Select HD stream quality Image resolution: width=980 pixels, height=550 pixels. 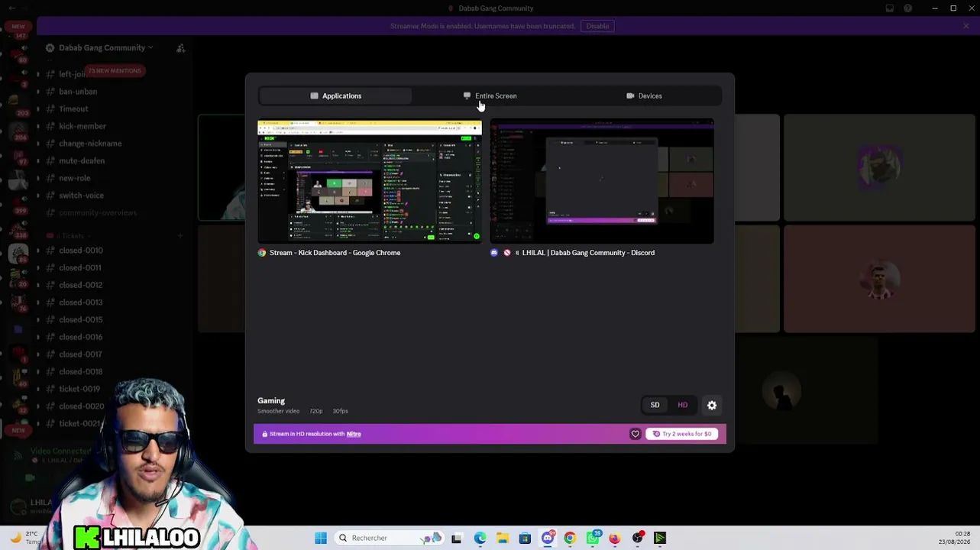[682, 405]
